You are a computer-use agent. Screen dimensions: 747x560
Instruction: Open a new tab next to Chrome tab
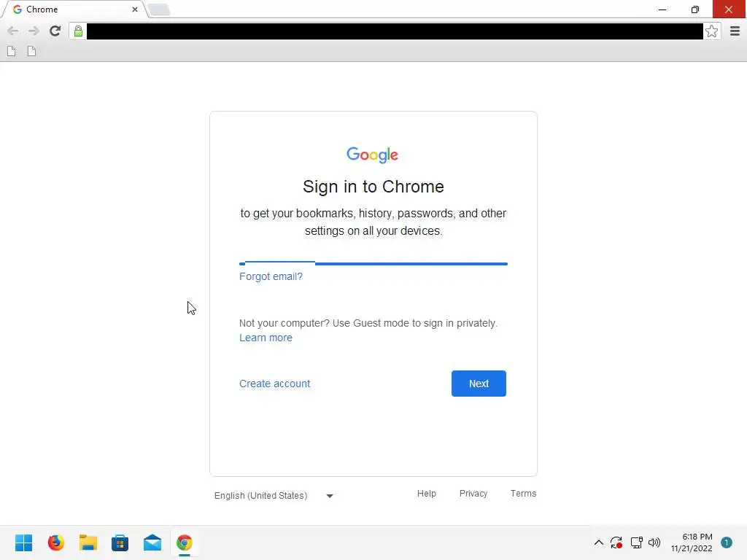click(158, 9)
